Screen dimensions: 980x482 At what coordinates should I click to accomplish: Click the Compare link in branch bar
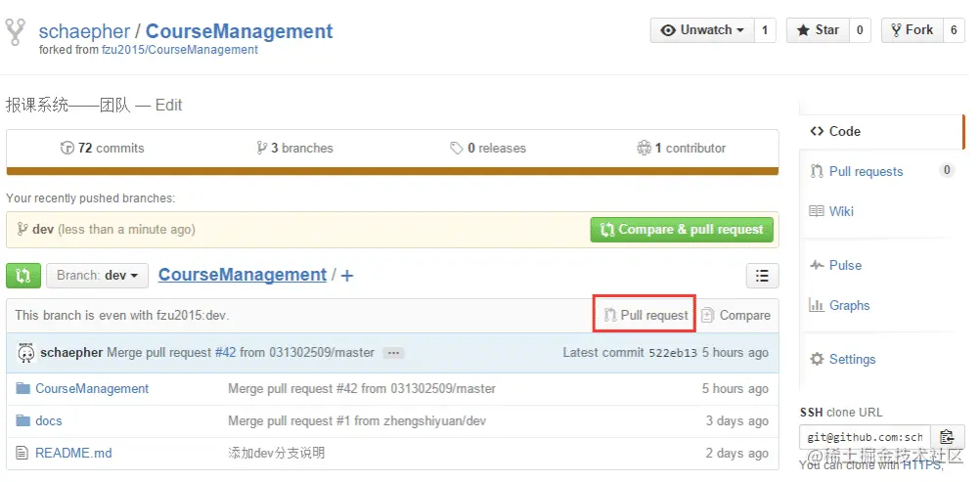pyautogui.click(x=735, y=315)
